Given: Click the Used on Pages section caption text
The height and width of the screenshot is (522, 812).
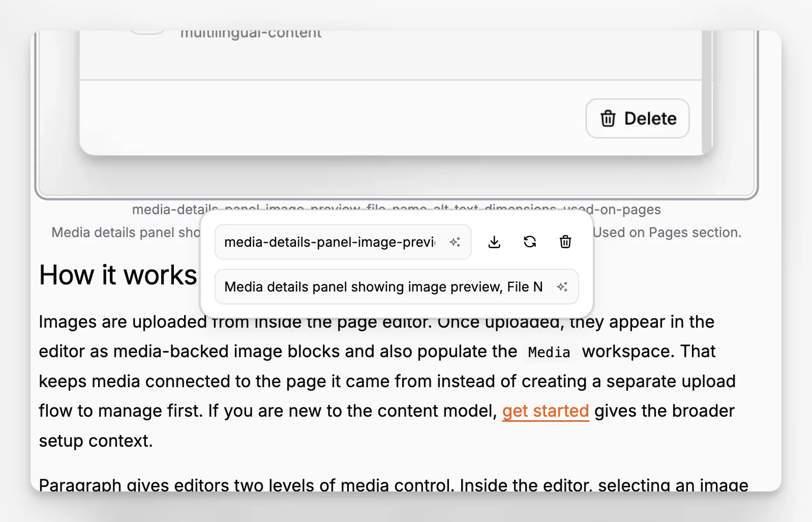Looking at the screenshot, I should (667, 233).
